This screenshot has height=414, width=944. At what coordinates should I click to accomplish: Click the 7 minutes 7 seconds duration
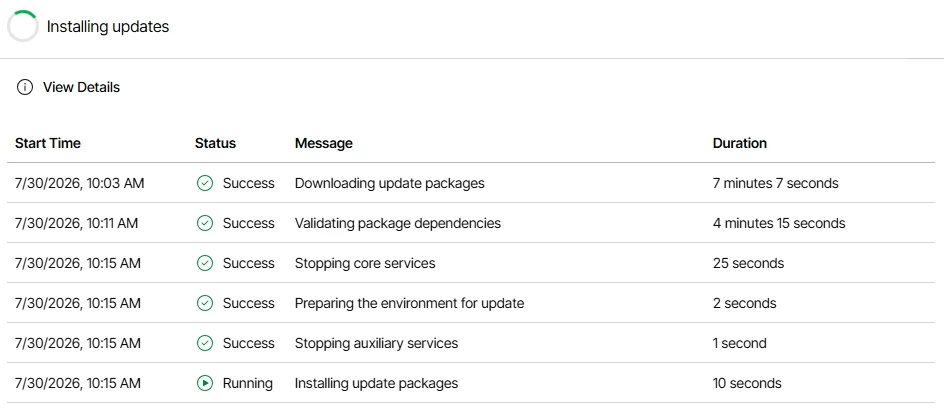tap(775, 183)
